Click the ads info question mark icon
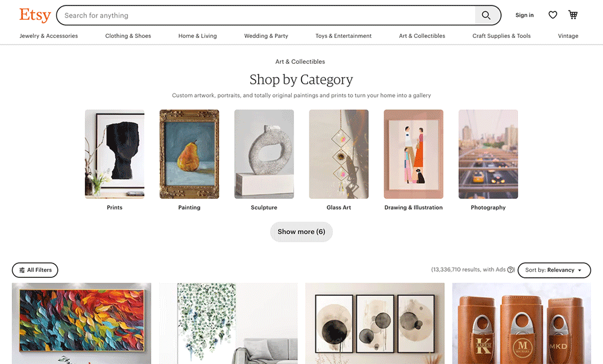603x364 pixels. 511,270
